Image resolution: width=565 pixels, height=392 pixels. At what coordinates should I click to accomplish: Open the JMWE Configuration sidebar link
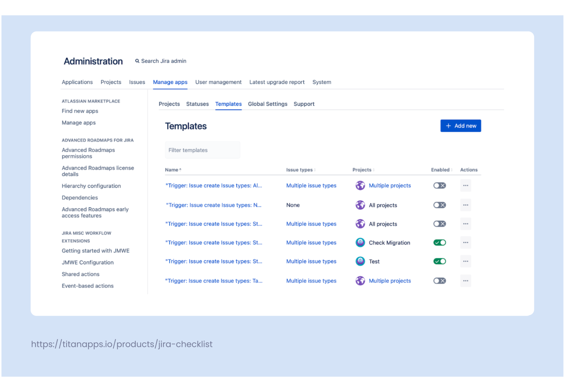coord(88,262)
